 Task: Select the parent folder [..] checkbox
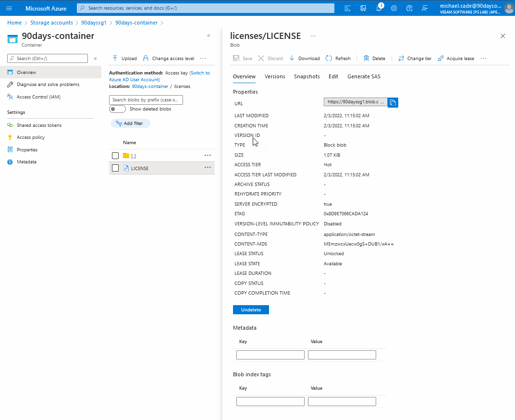point(115,156)
